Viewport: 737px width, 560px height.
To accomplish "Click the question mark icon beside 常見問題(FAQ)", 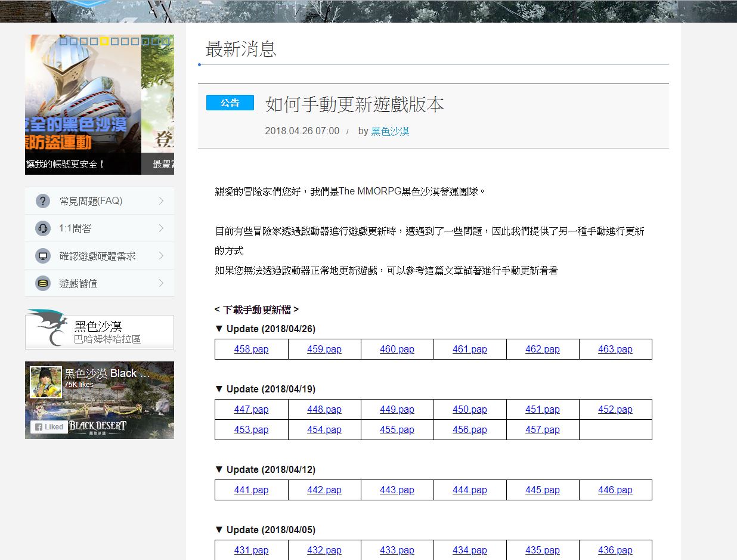I will pos(43,201).
